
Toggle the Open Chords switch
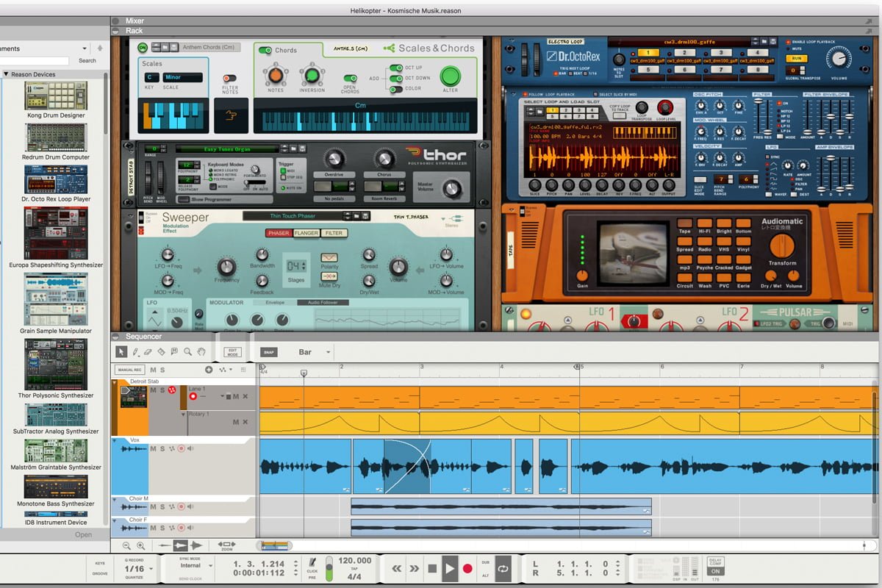tap(350, 78)
